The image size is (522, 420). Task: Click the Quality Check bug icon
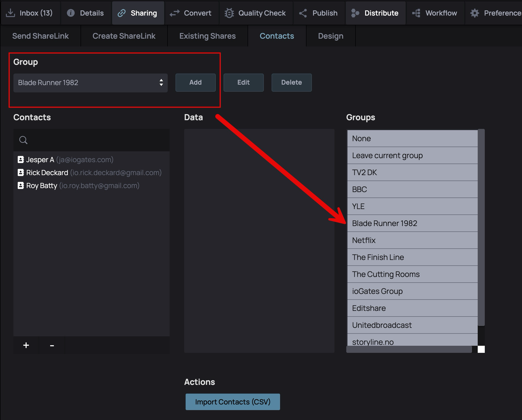point(229,13)
